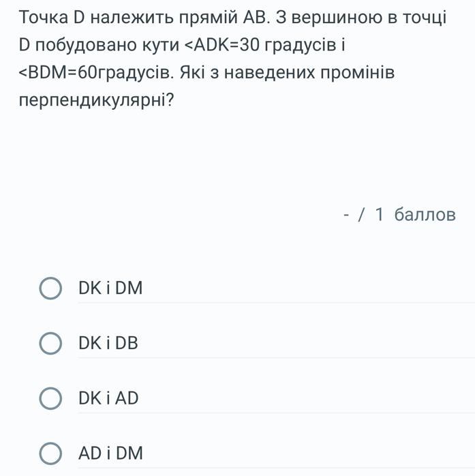Click the divider line under 'DK і DB'
475x476 pixels.
point(273,358)
